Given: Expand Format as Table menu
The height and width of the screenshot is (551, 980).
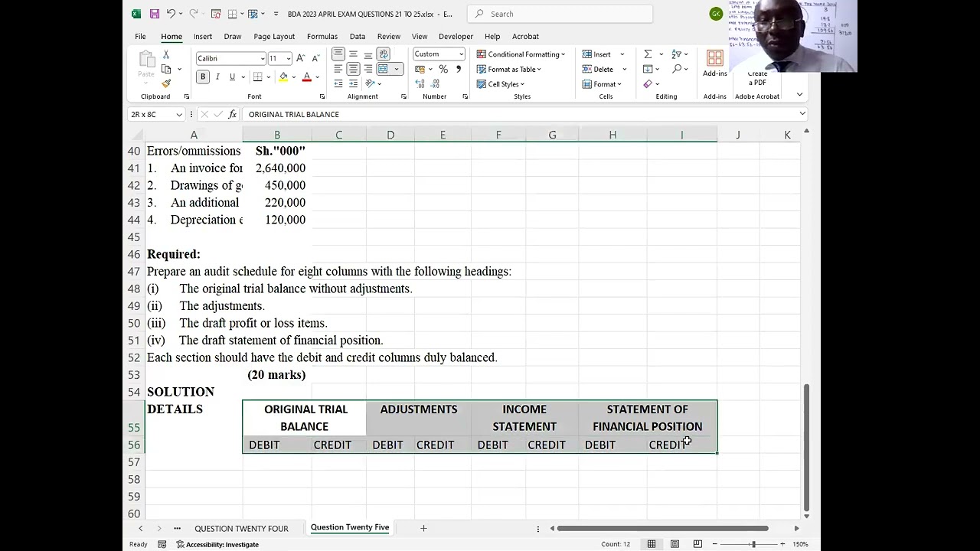Looking at the screenshot, I should click(509, 69).
